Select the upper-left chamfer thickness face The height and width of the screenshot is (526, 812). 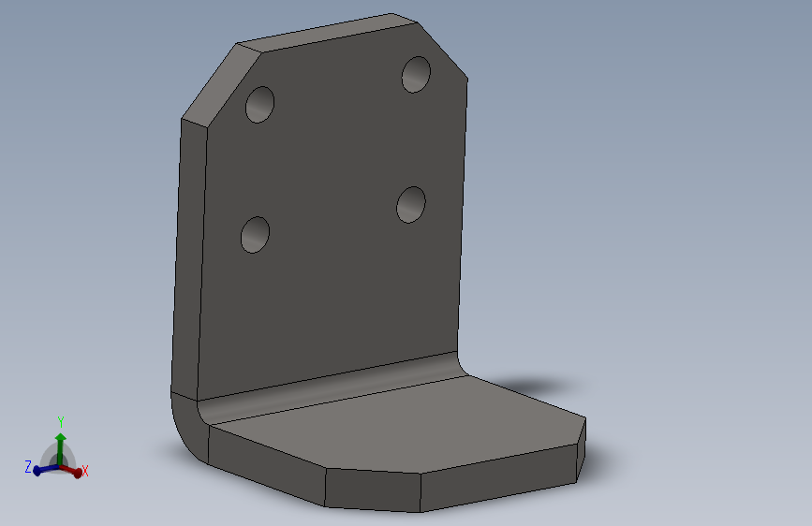[221, 85]
